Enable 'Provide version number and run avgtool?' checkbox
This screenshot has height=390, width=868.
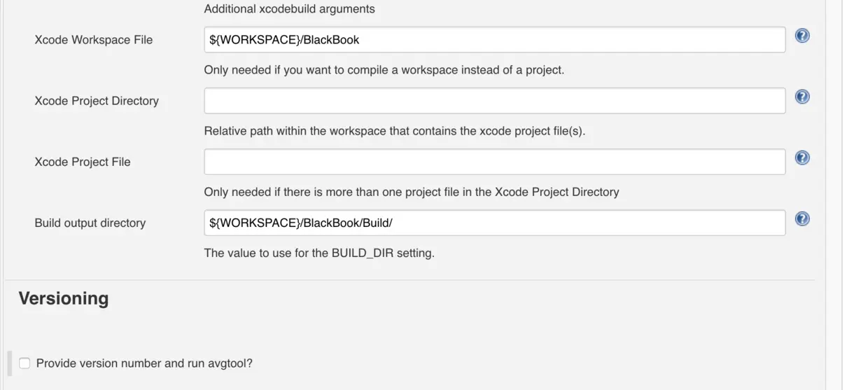(x=25, y=363)
